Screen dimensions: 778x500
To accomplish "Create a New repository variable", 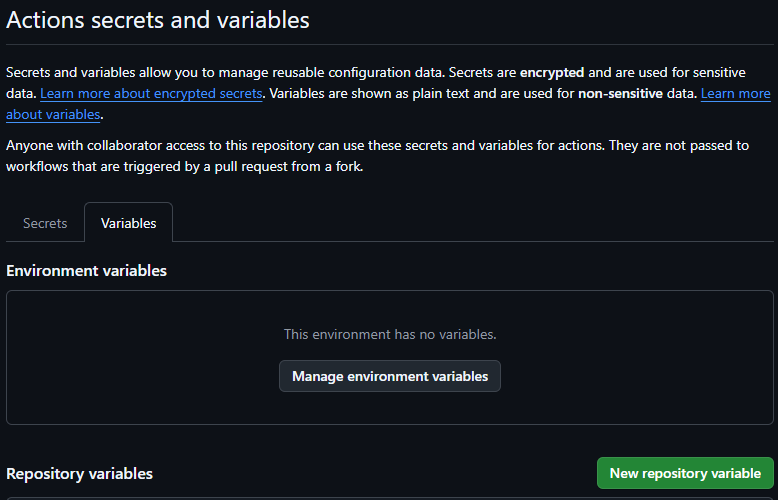I will click(x=685, y=473).
